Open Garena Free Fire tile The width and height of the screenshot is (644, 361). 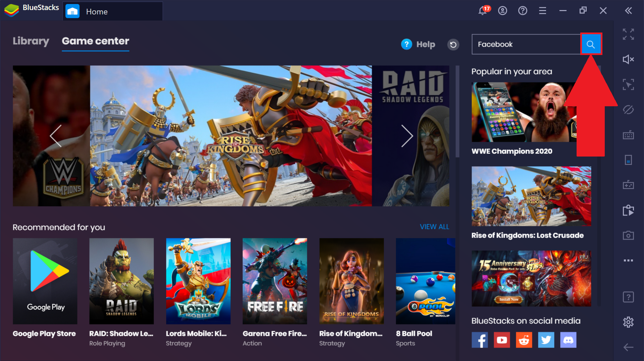[x=275, y=281]
